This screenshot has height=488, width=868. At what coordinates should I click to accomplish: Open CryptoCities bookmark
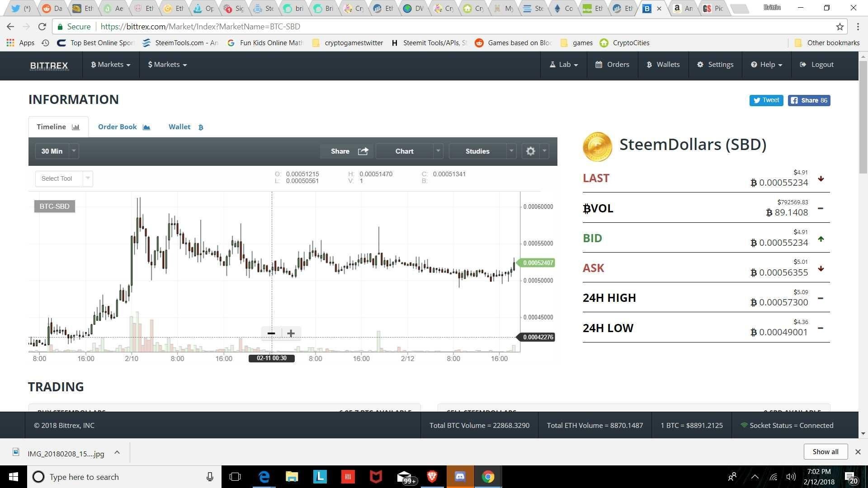coord(624,43)
